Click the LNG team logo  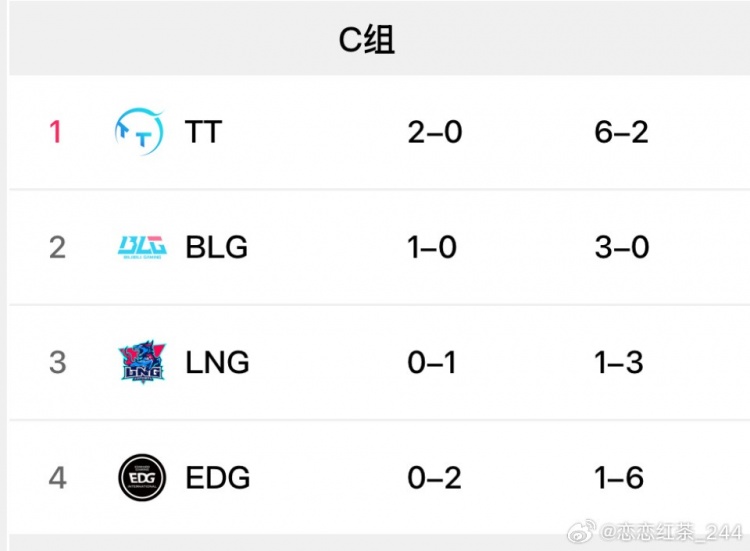(x=141, y=362)
